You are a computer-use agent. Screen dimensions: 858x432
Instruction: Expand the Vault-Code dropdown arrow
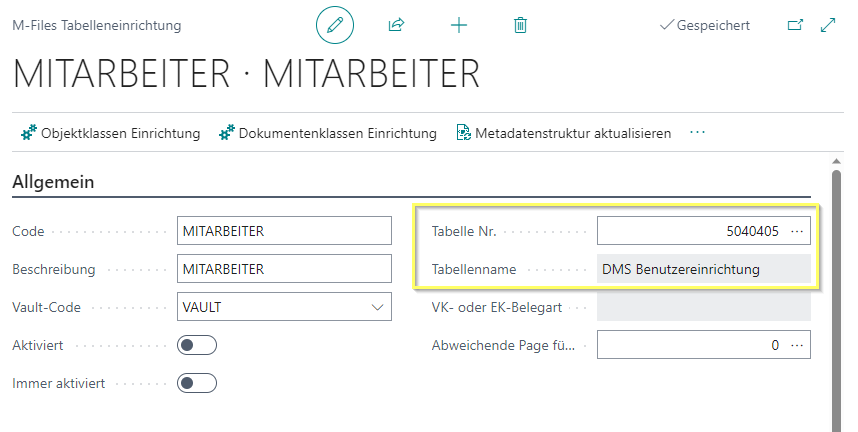(378, 307)
